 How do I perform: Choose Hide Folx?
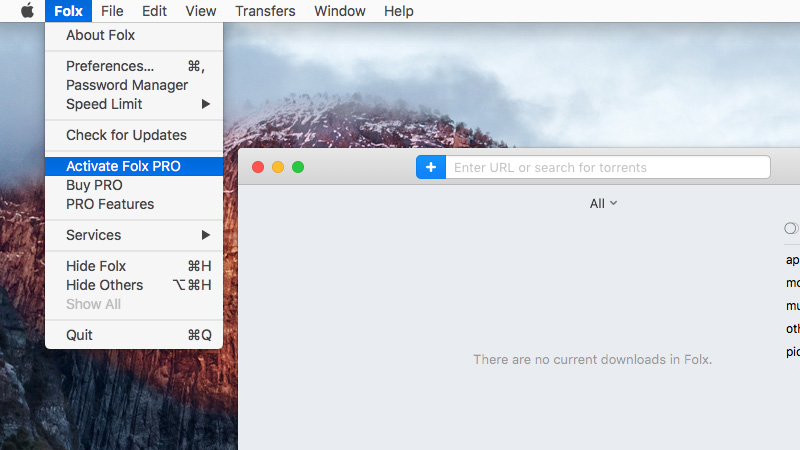click(134, 266)
